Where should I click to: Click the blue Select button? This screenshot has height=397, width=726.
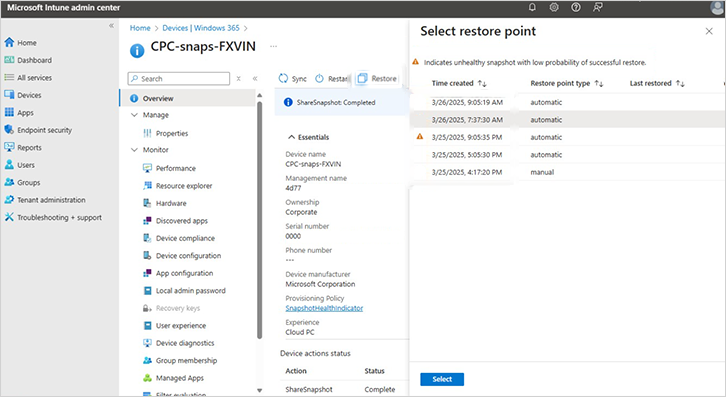tap(442, 379)
